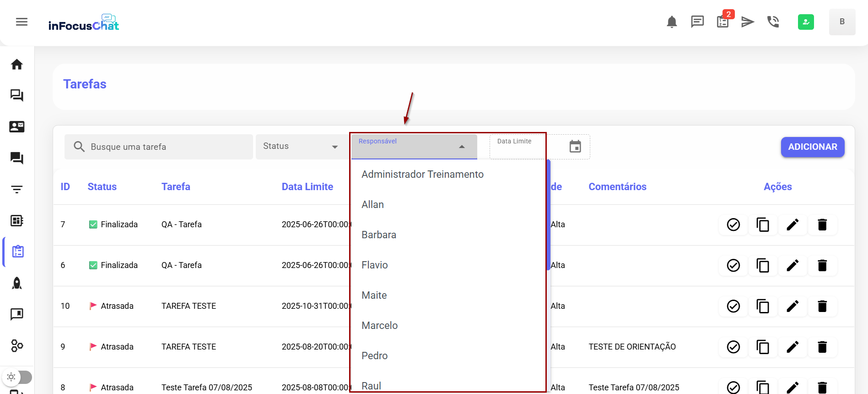Collapse the Responsável dropdown
The height and width of the screenshot is (394, 868).
click(x=462, y=147)
